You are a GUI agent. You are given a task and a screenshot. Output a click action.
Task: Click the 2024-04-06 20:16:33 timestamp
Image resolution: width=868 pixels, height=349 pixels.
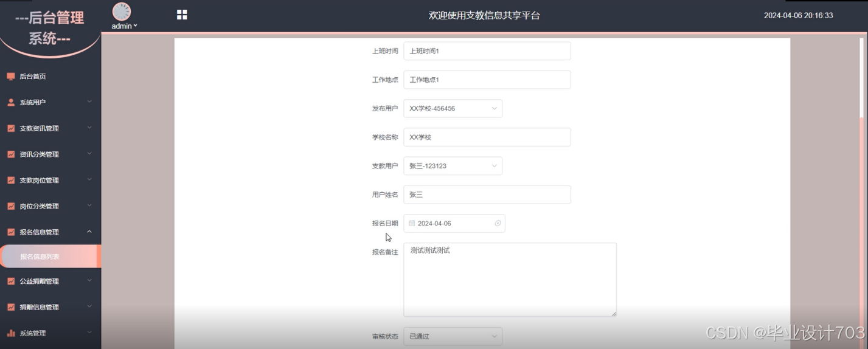point(799,16)
